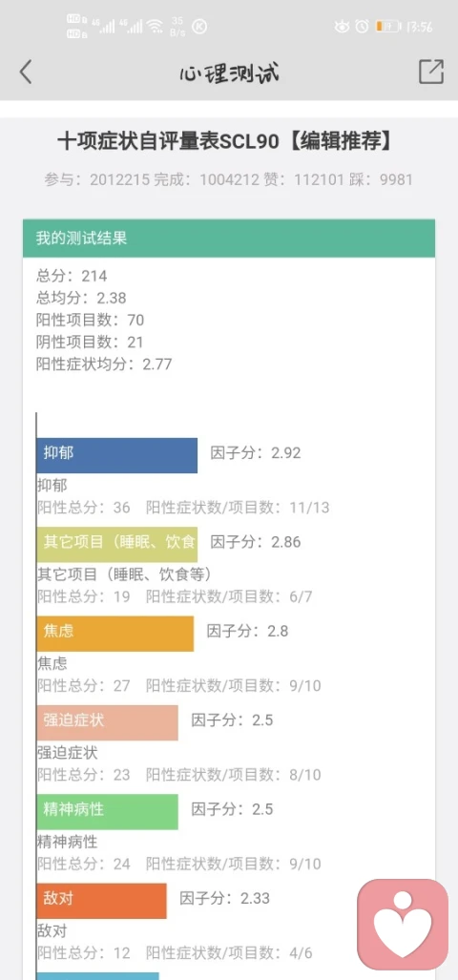458x980 pixels.
Task: Select the red-orange 敌对 bar
Action: pos(101,901)
